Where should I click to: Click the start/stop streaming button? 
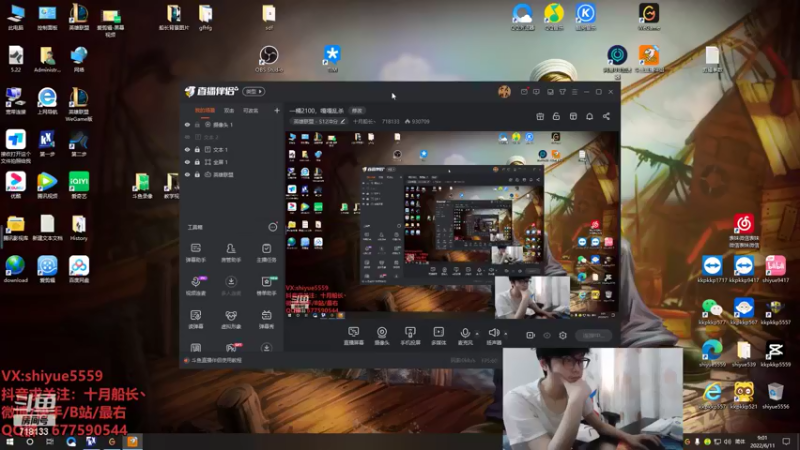[x=593, y=335]
